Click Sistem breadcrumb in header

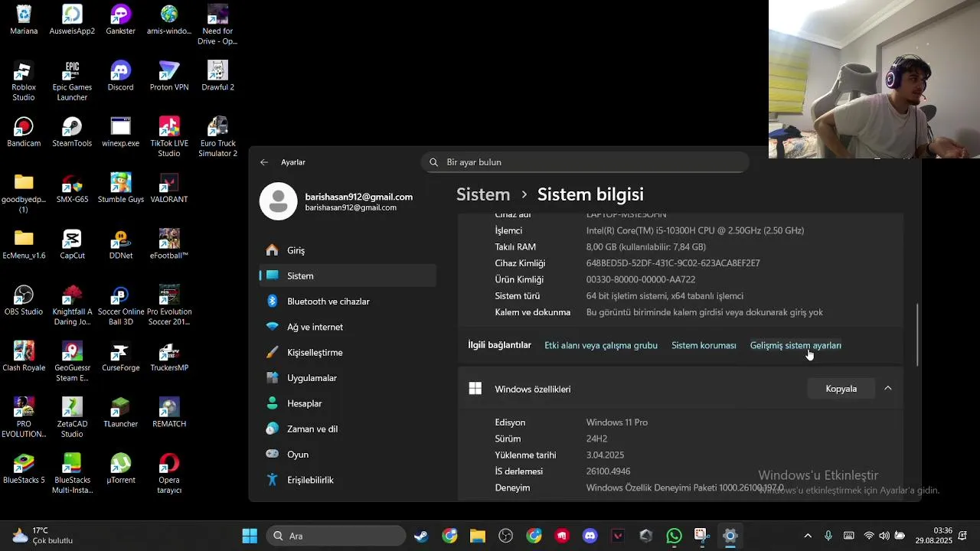pos(483,194)
